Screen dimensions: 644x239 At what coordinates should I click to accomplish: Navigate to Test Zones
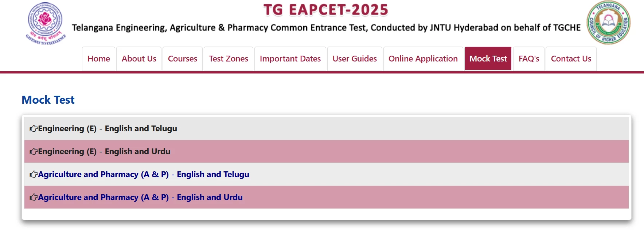click(x=229, y=59)
